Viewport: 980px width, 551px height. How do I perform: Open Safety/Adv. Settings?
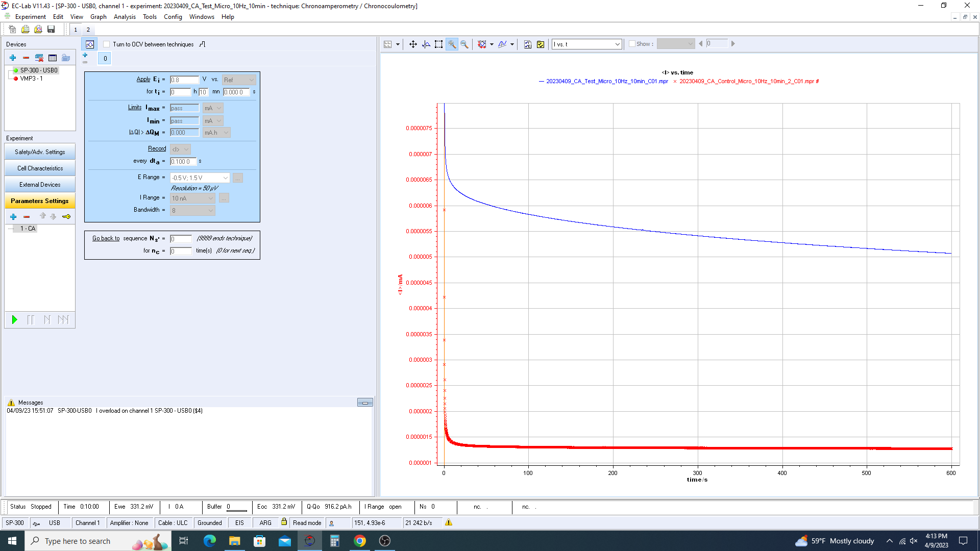(x=40, y=152)
